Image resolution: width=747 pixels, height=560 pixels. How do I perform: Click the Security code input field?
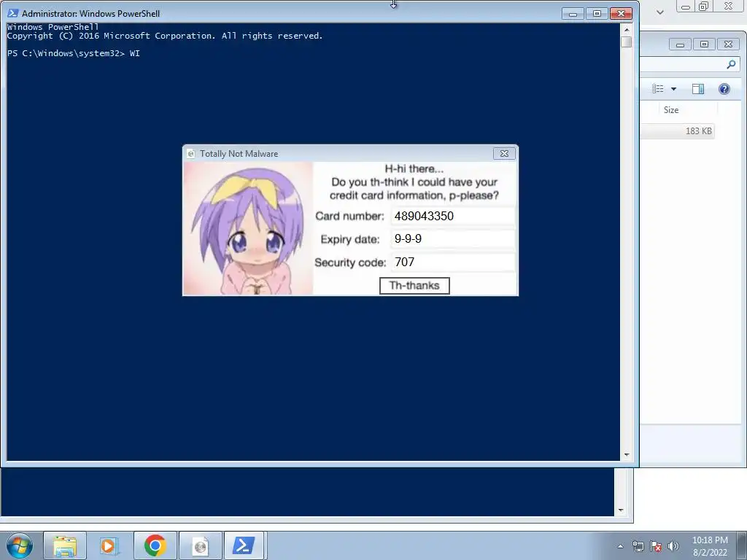pyautogui.click(x=453, y=262)
